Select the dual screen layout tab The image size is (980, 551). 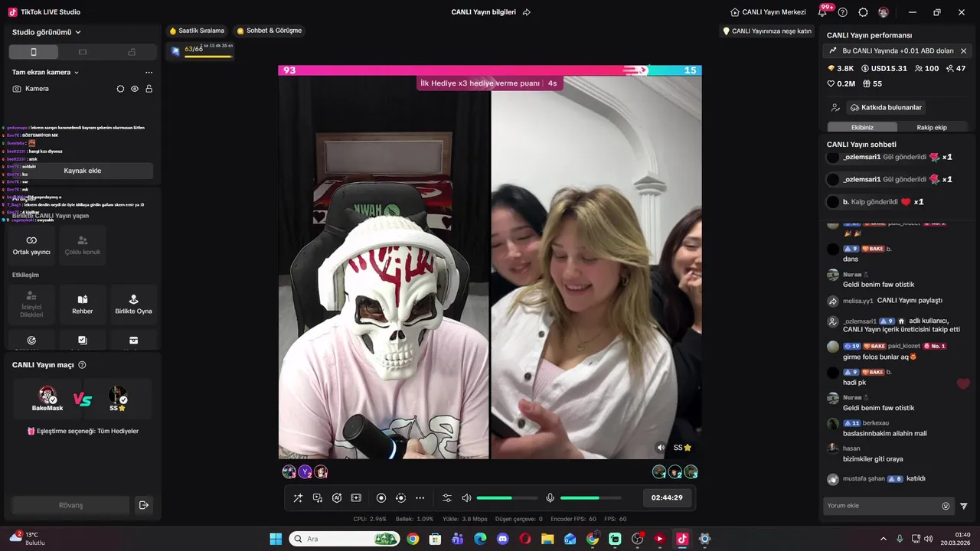(132, 52)
